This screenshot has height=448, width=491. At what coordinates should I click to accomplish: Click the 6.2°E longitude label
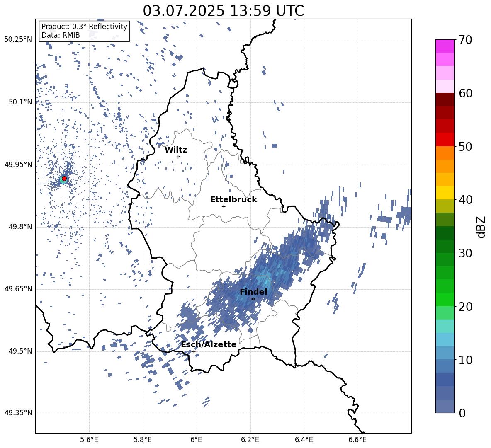250,440
